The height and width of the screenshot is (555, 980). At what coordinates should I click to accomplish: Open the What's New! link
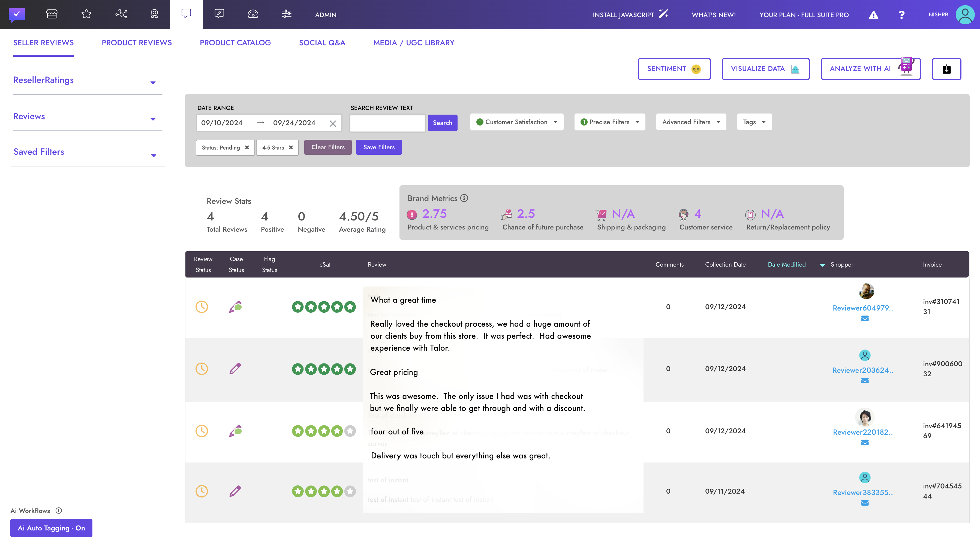coord(713,15)
